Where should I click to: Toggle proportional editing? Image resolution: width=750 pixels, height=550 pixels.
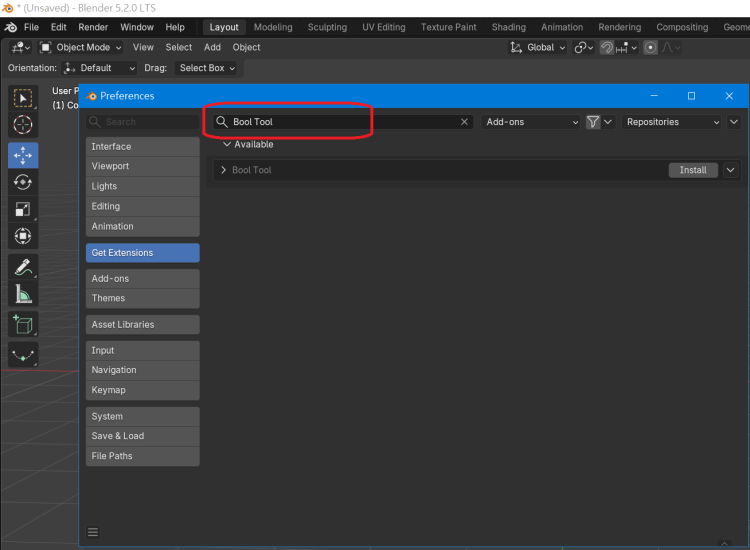(650, 47)
